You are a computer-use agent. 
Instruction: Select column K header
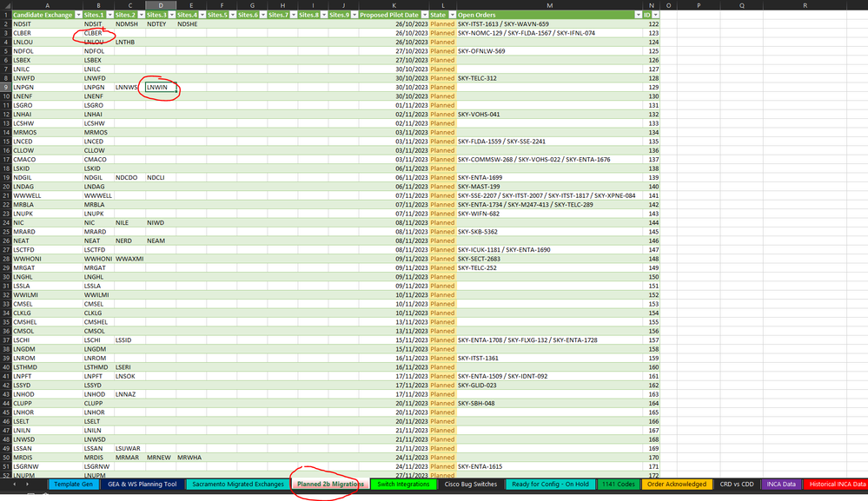[x=394, y=5]
